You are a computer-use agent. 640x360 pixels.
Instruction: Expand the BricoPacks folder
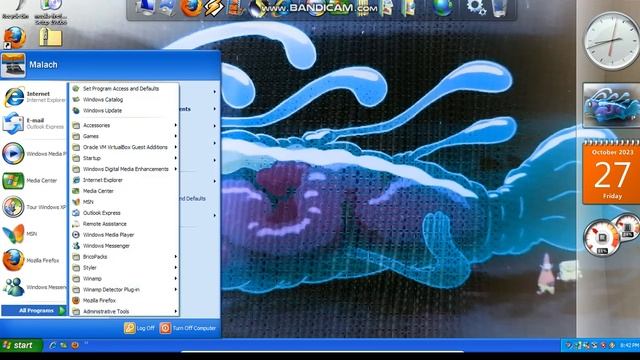click(x=124, y=257)
